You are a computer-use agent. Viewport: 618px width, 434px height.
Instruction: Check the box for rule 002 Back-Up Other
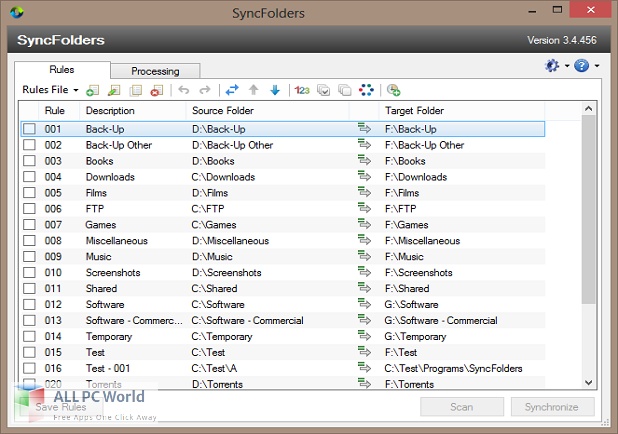(x=29, y=145)
